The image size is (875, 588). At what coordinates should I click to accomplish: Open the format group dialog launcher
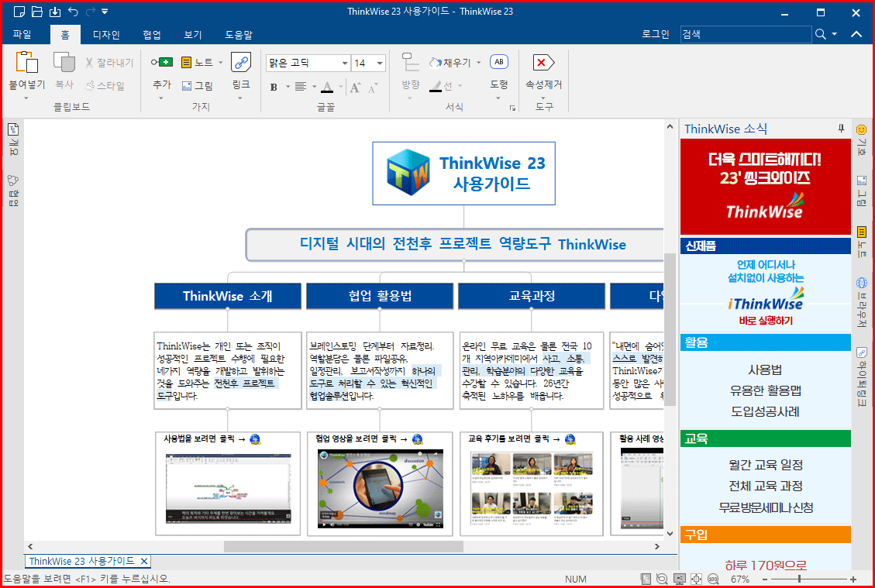[x=512, y=108]
